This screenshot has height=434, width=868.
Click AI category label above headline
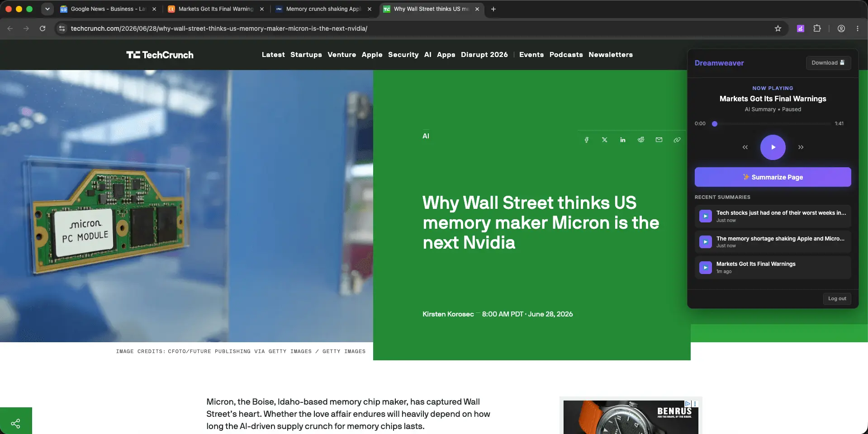(x=426, y=136)
